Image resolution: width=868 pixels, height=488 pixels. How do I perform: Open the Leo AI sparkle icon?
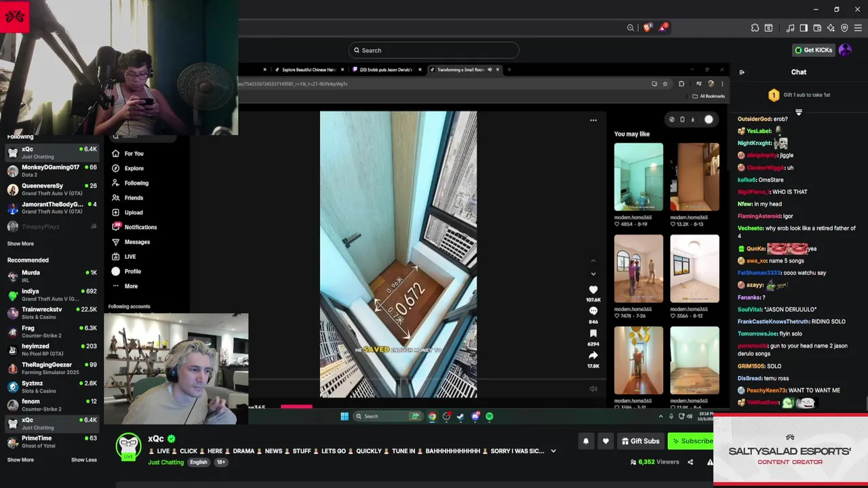(x=831, y=28)
